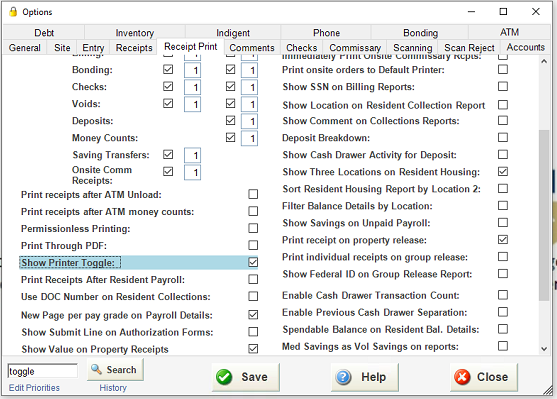Go to the Site tab
Viewport: 557px width, 399px height.
(x=62, y=48)
